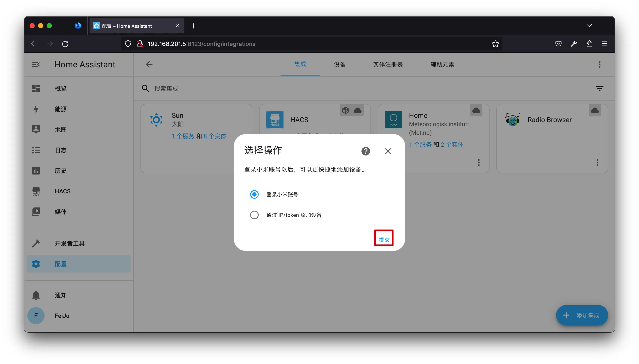Open the top-right page overflow menu
The height and width of the screenshot is (364, 639).
click(x=599, y=65)
